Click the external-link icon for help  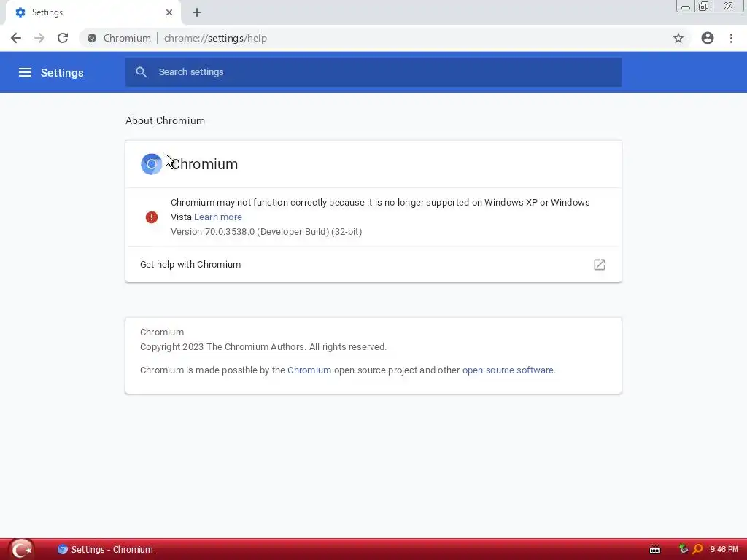tap(600, 265)
